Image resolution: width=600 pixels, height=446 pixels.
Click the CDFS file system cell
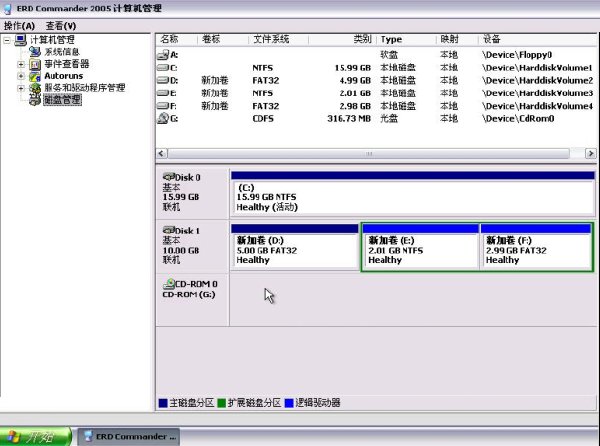click(x=263, y=118)
